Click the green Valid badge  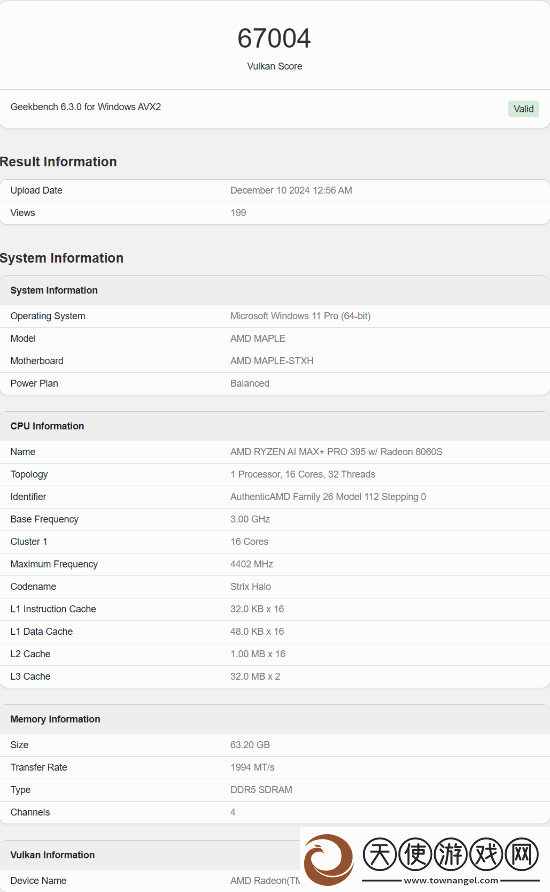click(x=523, y=109)
